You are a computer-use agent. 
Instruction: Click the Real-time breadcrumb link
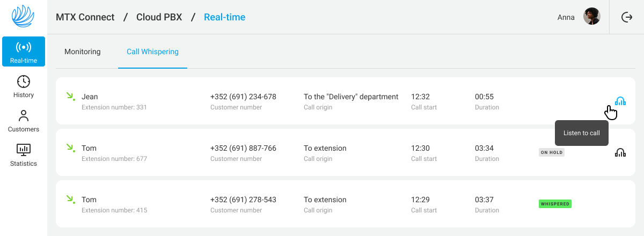point(224,17)
